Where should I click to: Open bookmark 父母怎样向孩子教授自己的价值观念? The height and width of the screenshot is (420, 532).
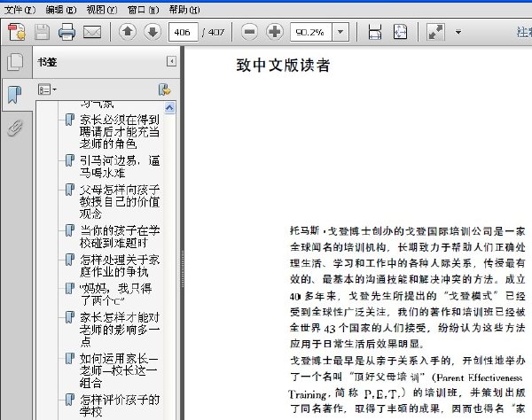click(120, 201)
